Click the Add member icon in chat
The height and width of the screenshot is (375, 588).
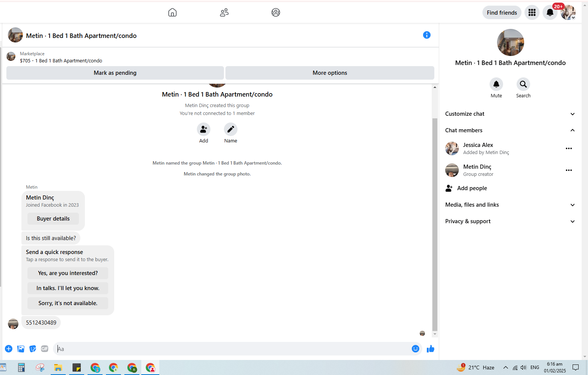204,129
